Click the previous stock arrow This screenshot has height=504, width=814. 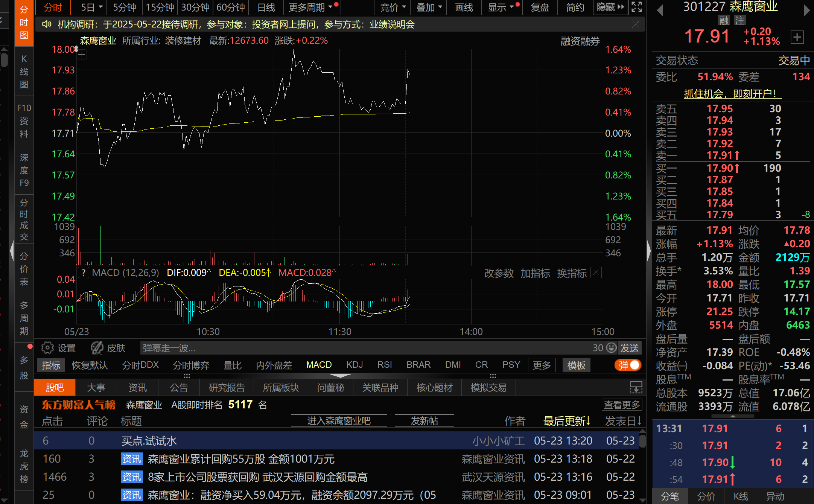pyautogui.click(x=660, y=10)
